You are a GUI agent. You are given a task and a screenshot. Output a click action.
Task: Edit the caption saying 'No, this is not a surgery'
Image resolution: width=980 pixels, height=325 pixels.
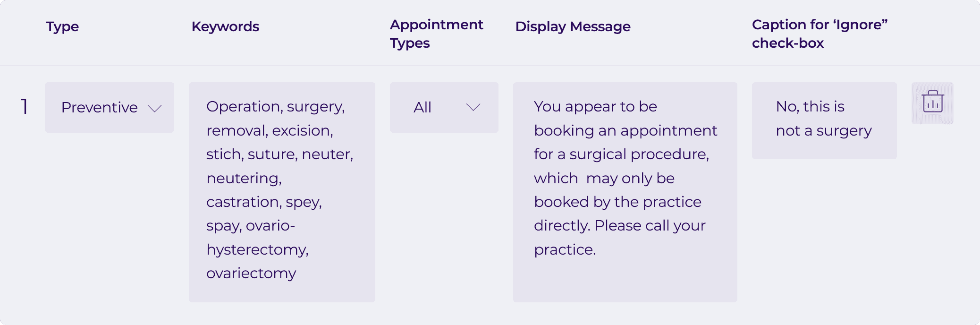tap(824, 118)
